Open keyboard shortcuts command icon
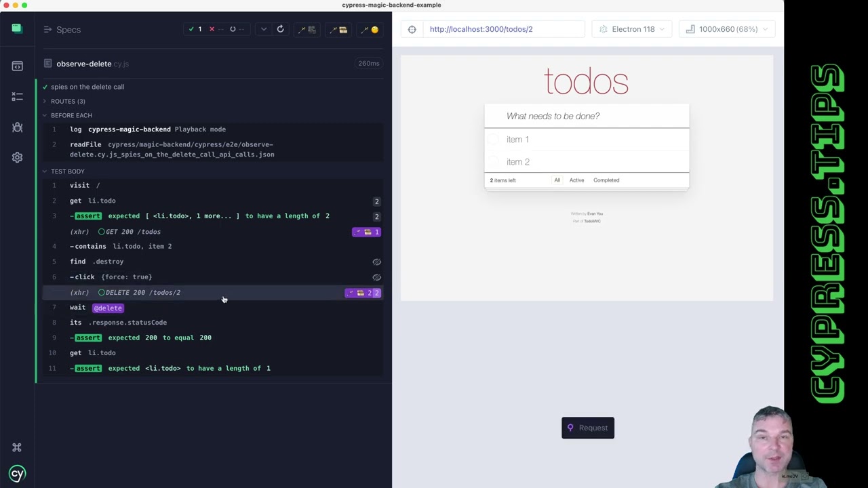The image size is (868, 488). click(17, 447)
